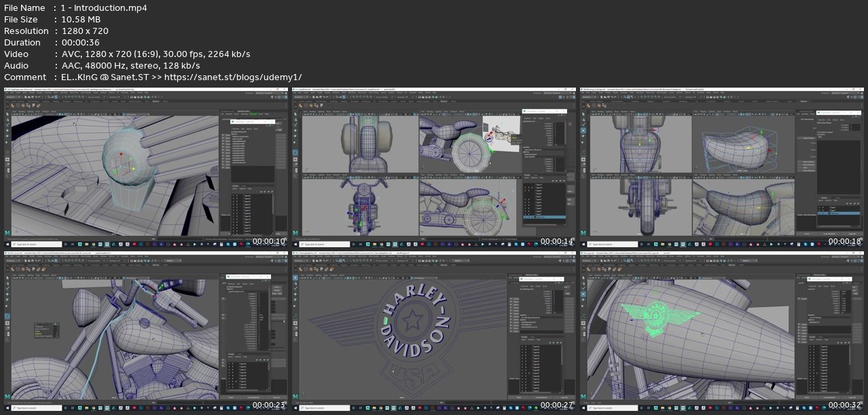Click the audio info 'AAC, 48000 Hz, stereo'
The height and width of the screenshot is (415, 868).
click(110, 66)
